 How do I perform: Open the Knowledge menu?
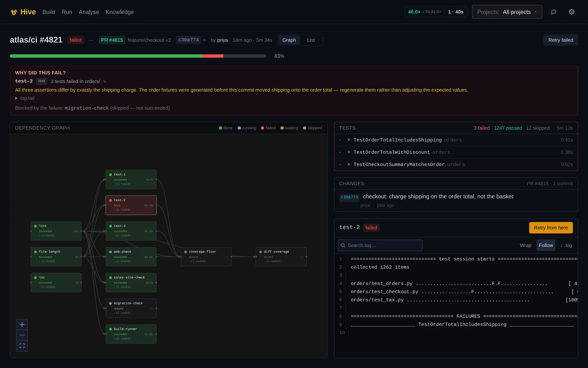pyautogui.click(x=119, y=12)
